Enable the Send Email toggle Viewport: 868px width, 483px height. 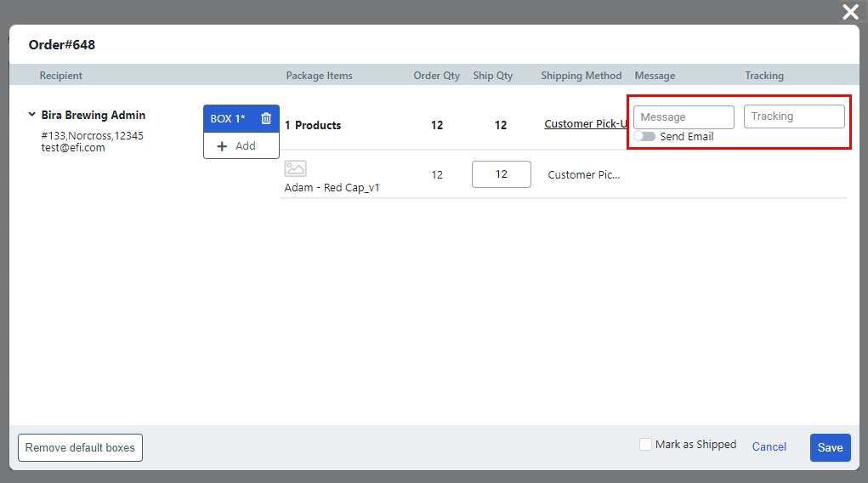coord(645,137)
